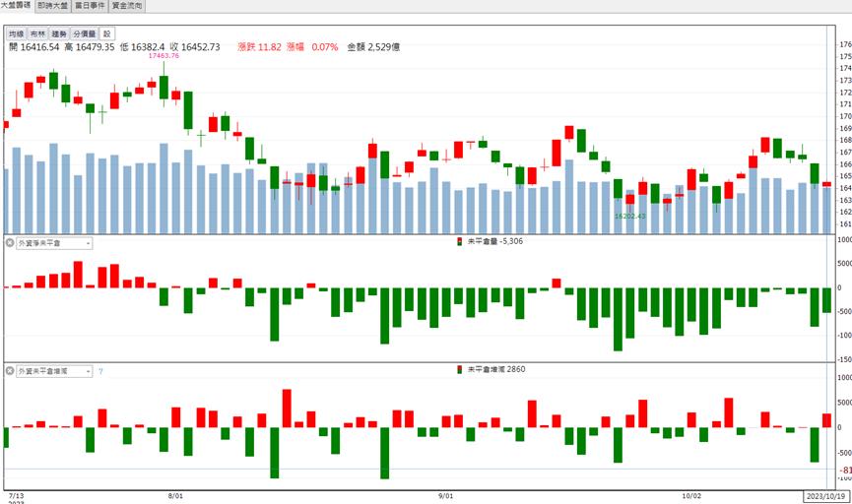Click the 未平倉量 legend color icon

[x=460, y=242]
